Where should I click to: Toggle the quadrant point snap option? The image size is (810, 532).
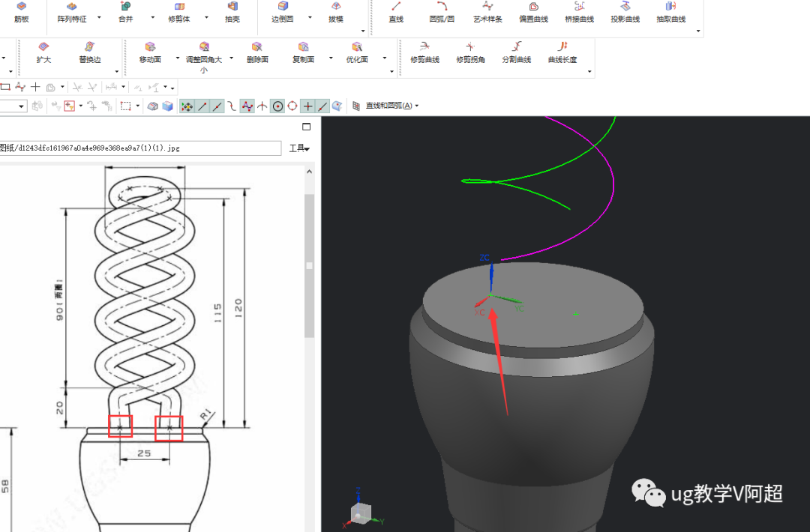(292, 106)
